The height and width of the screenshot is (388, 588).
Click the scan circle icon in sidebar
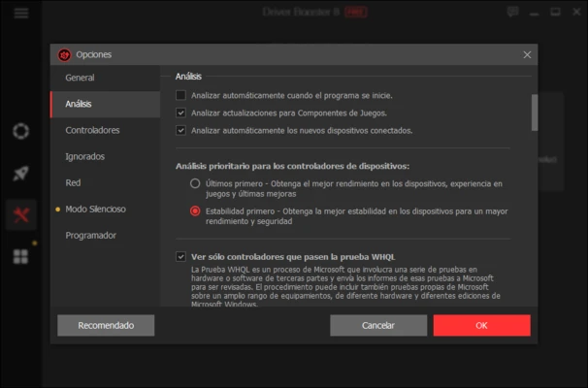click(20, 131)
